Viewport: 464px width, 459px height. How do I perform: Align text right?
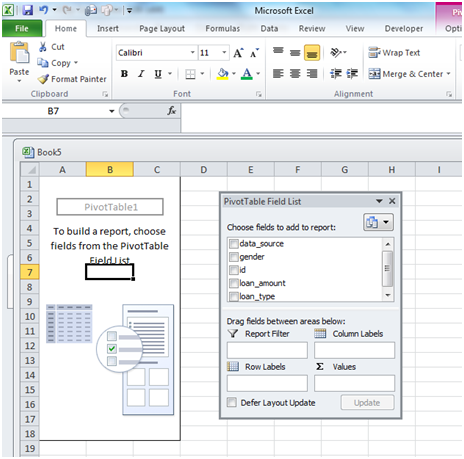312,73
